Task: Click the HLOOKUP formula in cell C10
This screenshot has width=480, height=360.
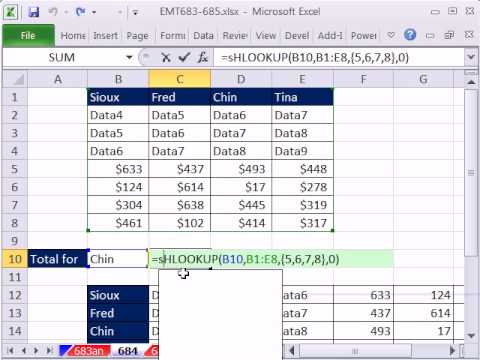Action: click(245, 259)
